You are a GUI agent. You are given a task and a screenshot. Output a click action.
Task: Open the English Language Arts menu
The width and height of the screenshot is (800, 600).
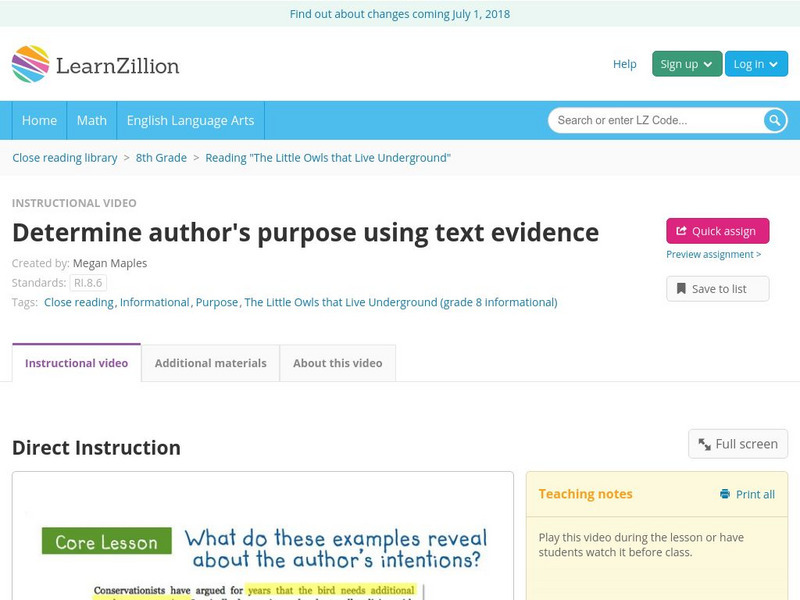point(190,120)
